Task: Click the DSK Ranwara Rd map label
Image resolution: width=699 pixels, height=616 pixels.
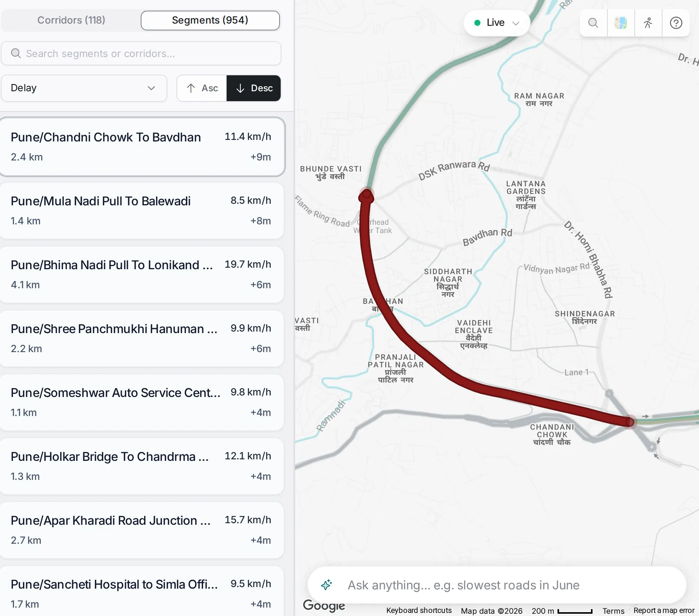Action: (x=454, y=169)
